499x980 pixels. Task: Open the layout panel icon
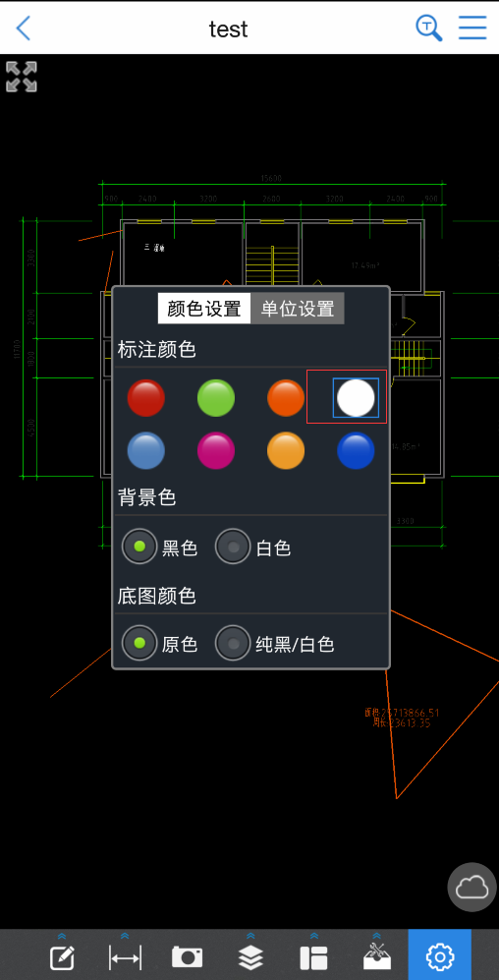pos(313,956)
